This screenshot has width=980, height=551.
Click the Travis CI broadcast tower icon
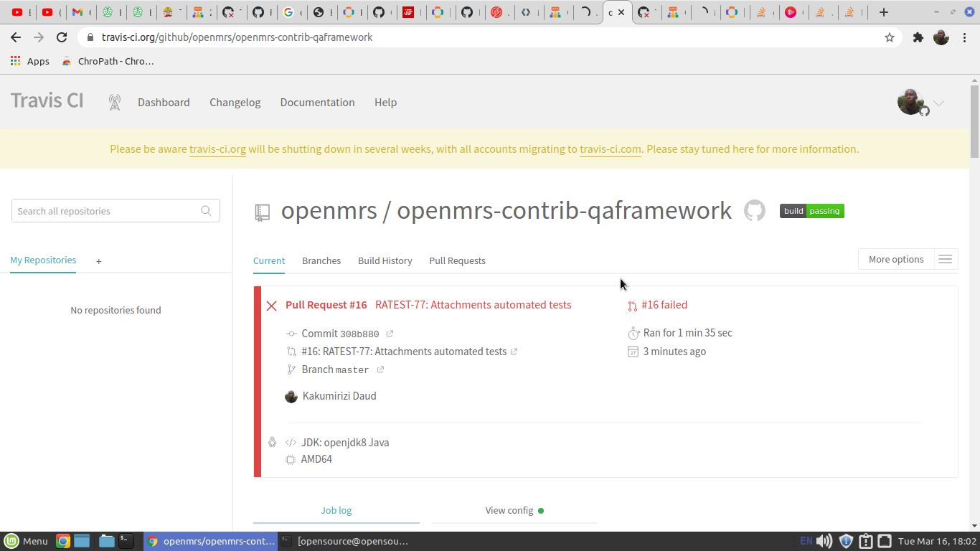[114, 103]
